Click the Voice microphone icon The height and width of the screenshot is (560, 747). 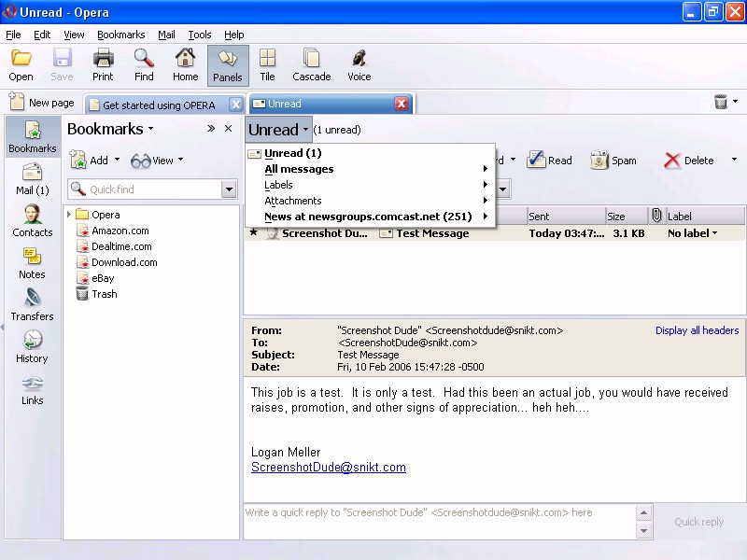pos(359,65)
